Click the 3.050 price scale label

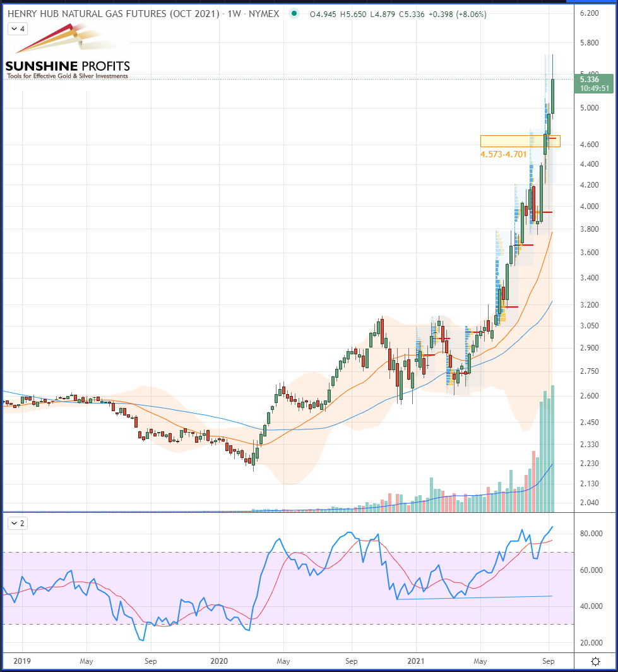590,326
